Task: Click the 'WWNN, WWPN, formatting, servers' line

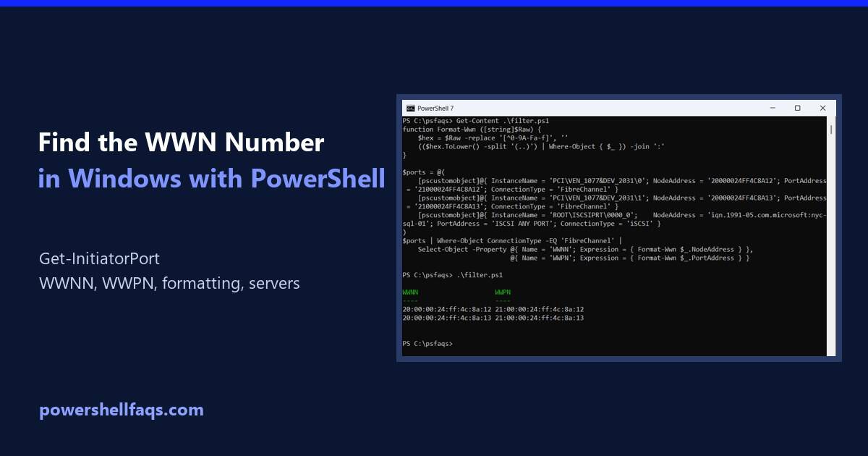Action: point(170,283)
